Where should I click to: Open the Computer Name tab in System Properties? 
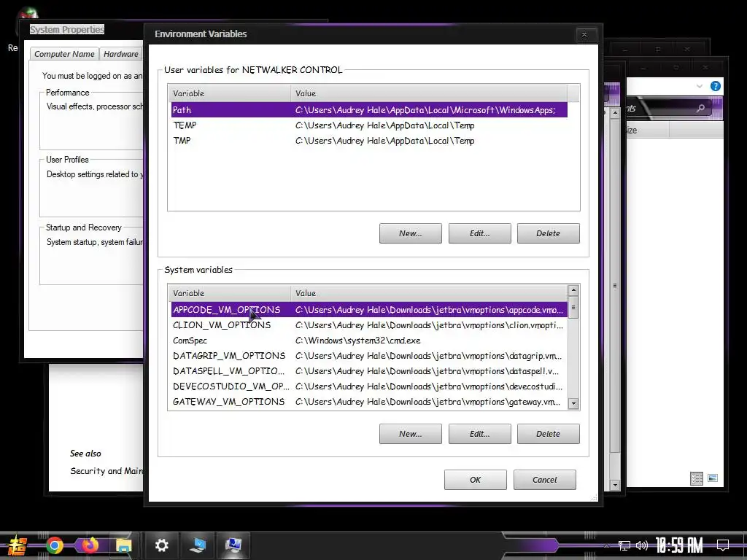click(x=64, y=54)
